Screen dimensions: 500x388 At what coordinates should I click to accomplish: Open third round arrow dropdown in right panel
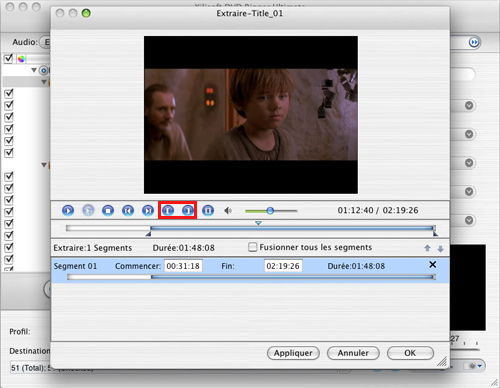click(469, 163)
